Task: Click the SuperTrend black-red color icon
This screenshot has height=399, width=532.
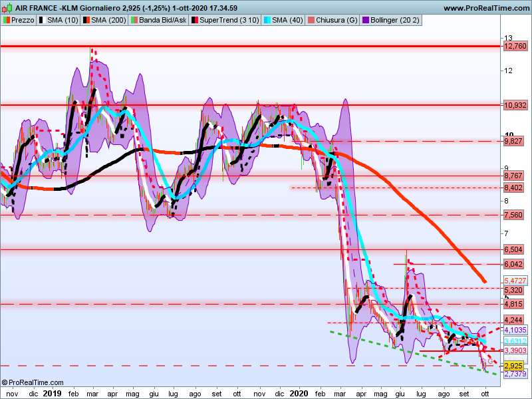Action: 195,20
